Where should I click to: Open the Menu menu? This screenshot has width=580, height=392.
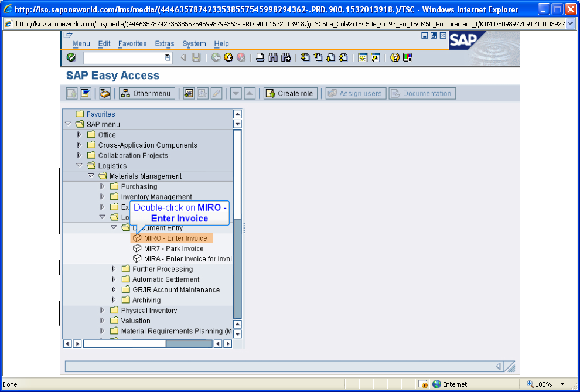click(81, 43)
